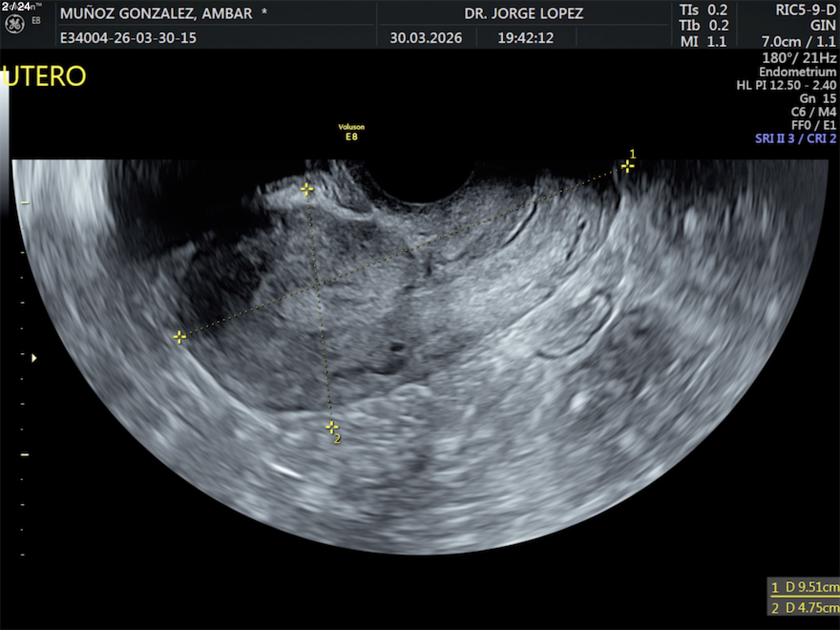Select caliper 1 endpoint at lower left
Viewport: 840px width, 630px height.
pyautogui.click(x=179, y=337)
